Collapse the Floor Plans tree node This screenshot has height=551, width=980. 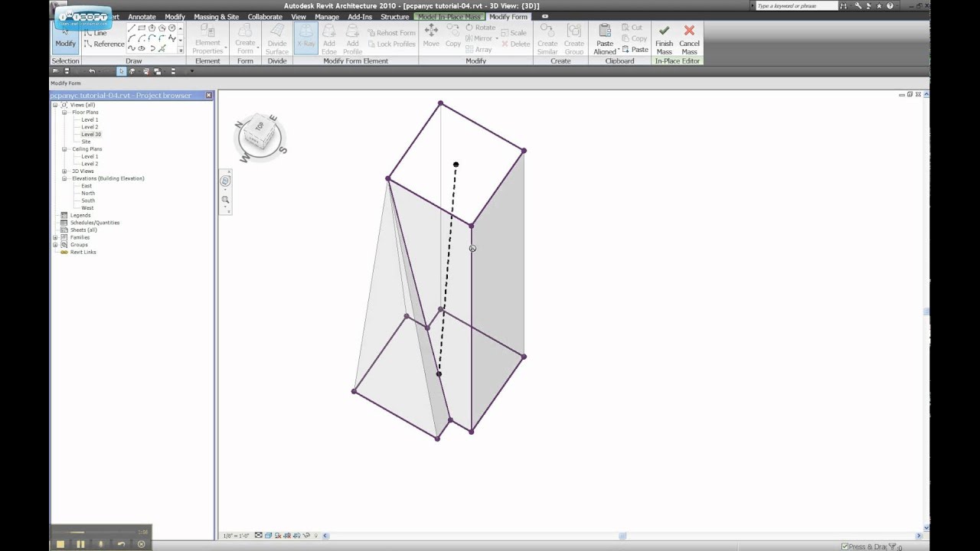65,112
